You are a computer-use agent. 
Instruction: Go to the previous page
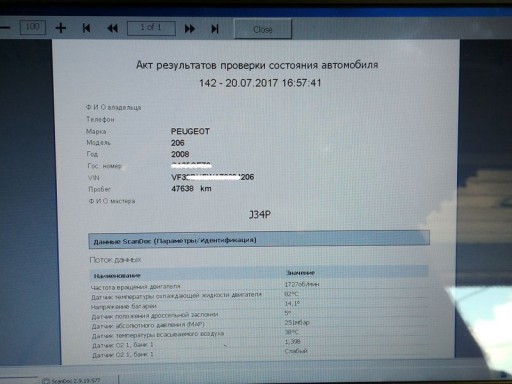112,29
